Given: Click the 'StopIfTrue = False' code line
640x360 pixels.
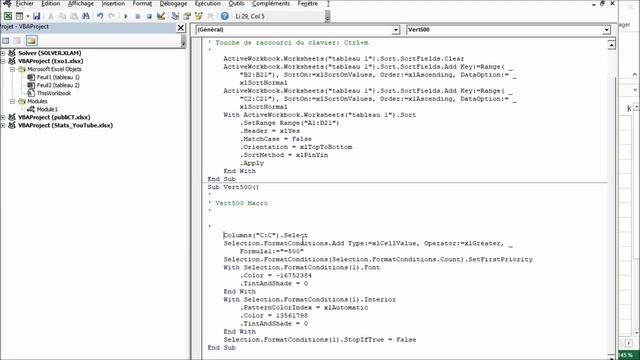Looking at the screenshot, I should click(x=320, y=340).
